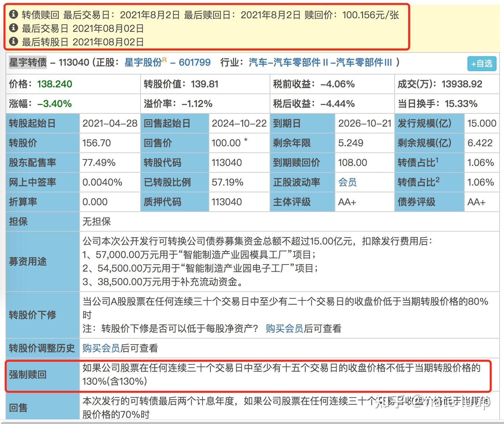The image size is (504, 424).
Task: Click the info icon beside 最后交易日 notice
Action: 13,28
